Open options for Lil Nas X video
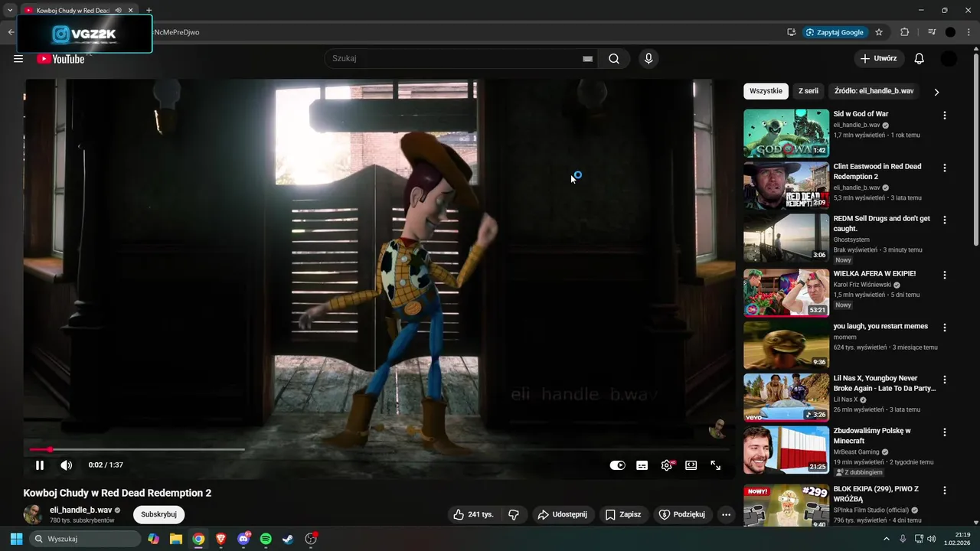 pos(944,380)
